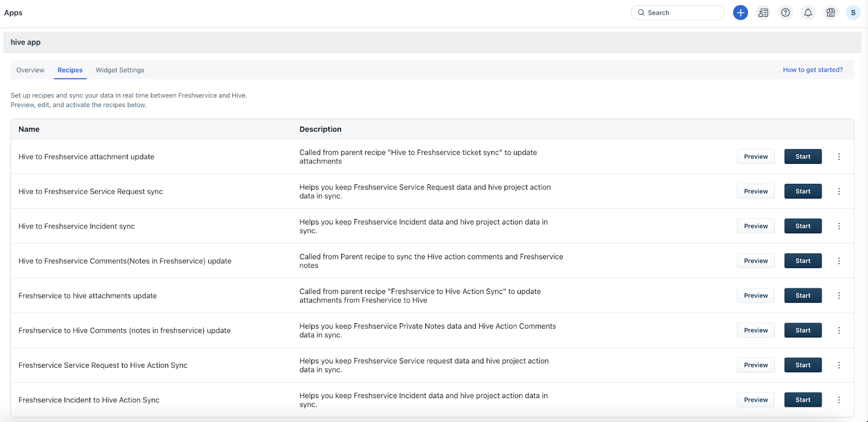Start Freshservice Incident to Hive Action Sync recipe
This screenshot has width=868, height=422.
(803, 400)
